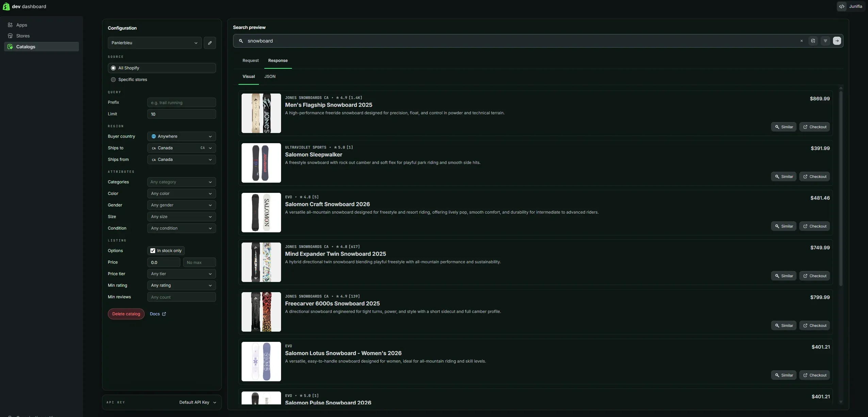This screenshot has width=868, height=417.
Task: Click the results scroll up arrow
Action: pos(841,88)
